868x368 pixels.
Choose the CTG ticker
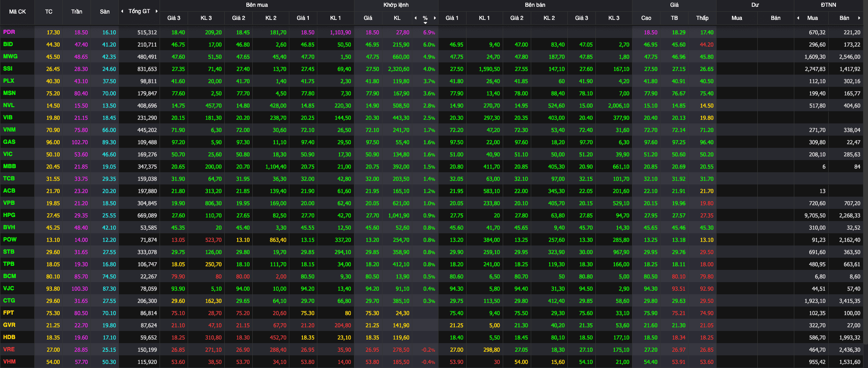tap(9, 301)
